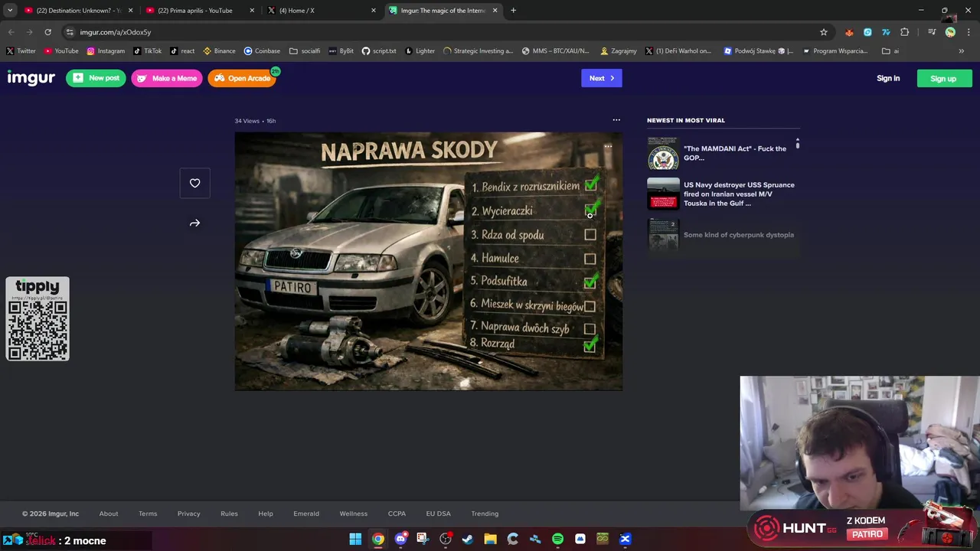This screenshot has height=551, width=980.
Task: Click the site info icon in address bar
Action: [70, 32]
